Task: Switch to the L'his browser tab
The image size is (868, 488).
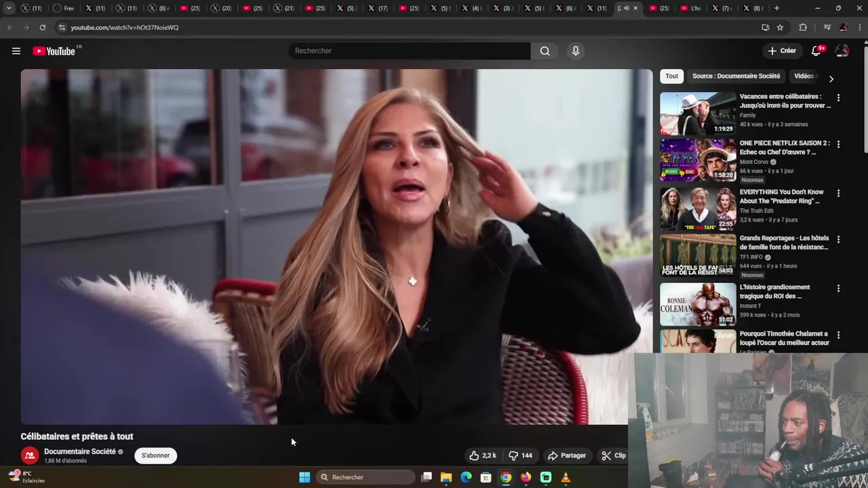Action: tap(692, 8)
